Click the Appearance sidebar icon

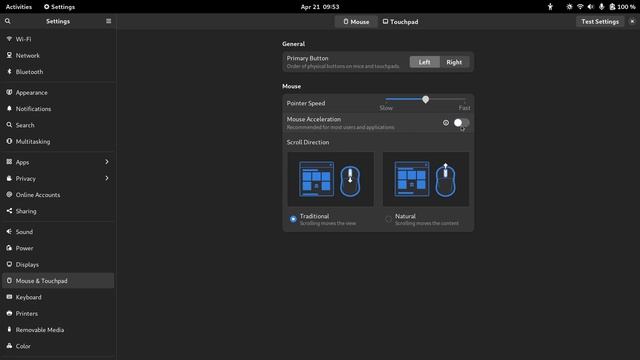point(9,92)
